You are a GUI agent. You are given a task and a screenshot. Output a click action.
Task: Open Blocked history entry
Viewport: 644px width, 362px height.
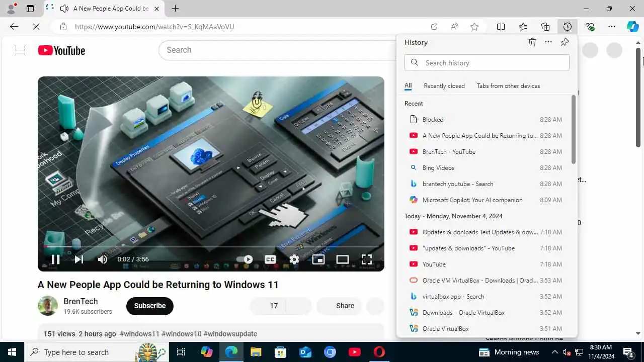(x=486, y=120)
